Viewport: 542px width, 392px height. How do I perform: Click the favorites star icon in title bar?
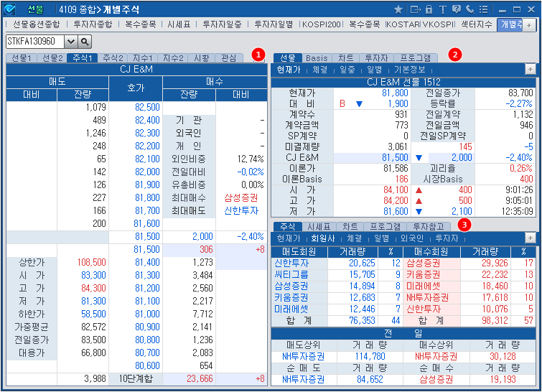(x=398, y=9)
